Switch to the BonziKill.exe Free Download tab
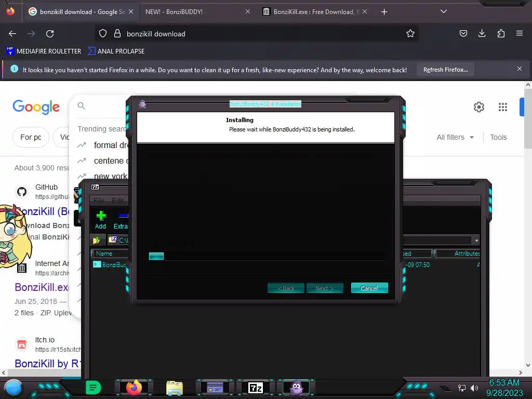Image resolution: width=532 pixels, height=399 pixels. (x=316, y=12)
